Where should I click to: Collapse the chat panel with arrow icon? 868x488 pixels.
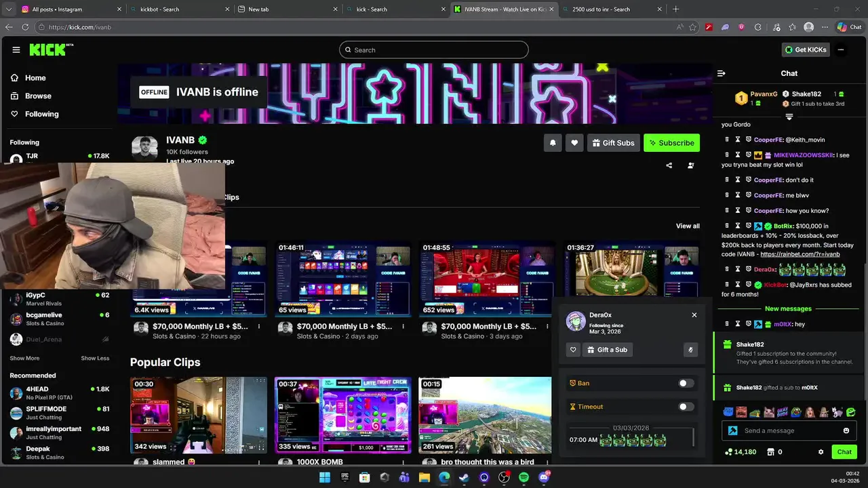[x=722, y=73]
